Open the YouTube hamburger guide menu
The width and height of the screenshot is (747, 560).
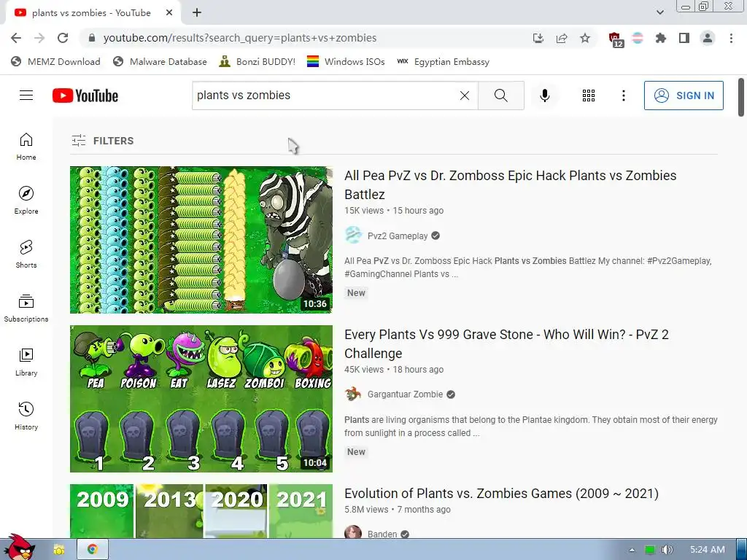pos(26,96)
